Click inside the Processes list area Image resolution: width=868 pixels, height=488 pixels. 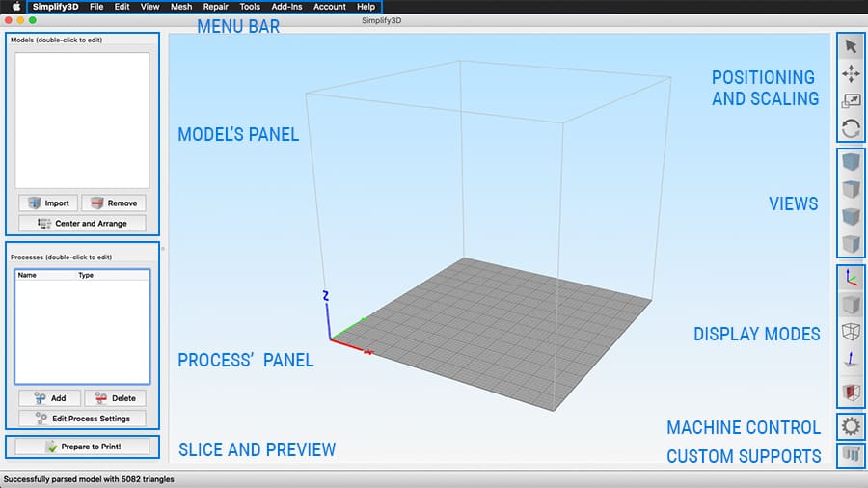[82, 331]
